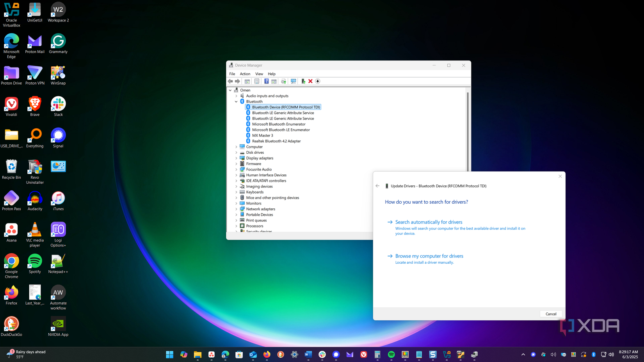Click the back arrow in Update Drivers dialog
The image size is (644, 362).
pos(377,186)
